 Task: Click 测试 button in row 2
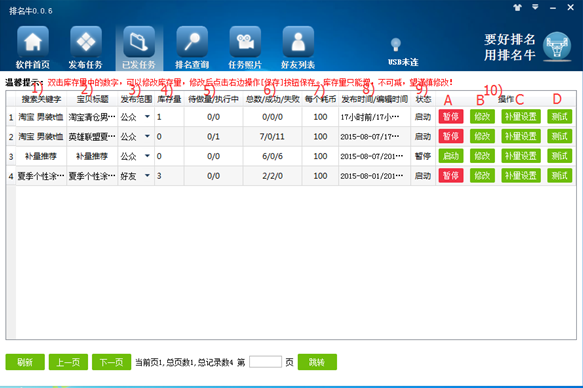click(560, 136)
